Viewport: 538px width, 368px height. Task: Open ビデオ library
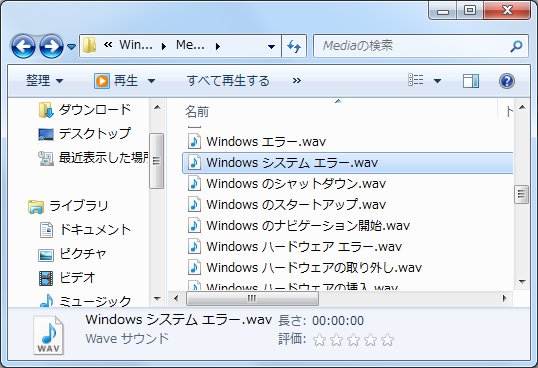[x=77, y=278]
